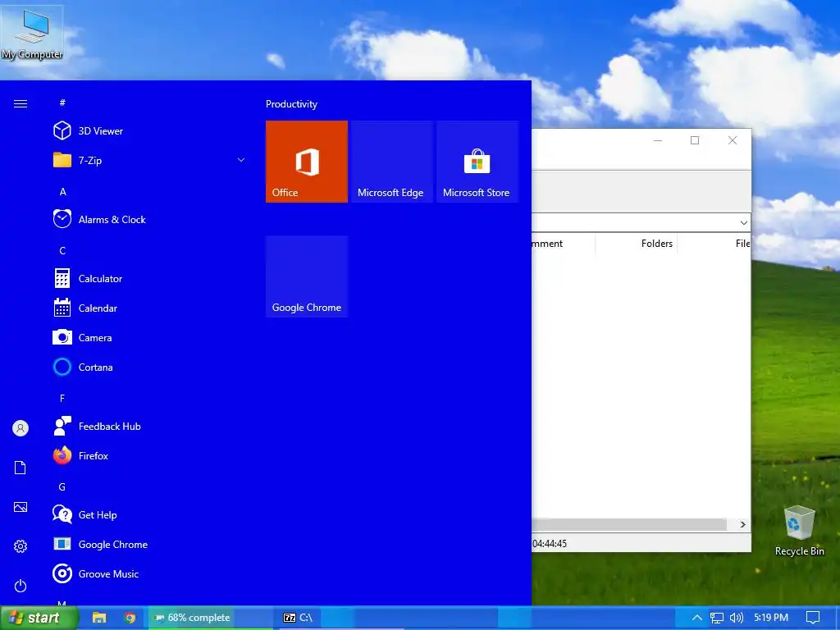Open Chrome from the taskbar
The image size is (840, 630).
pyautogui.click(x=130, y=618)
